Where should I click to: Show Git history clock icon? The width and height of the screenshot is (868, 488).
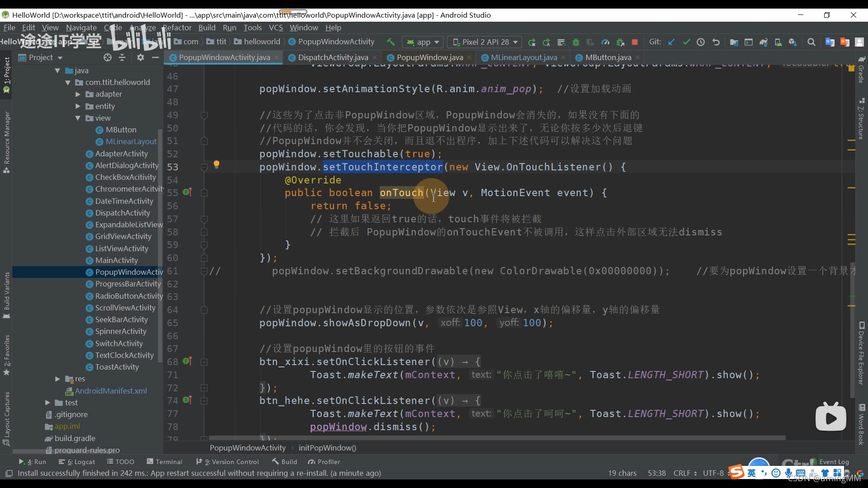click(x=701, y=42)
